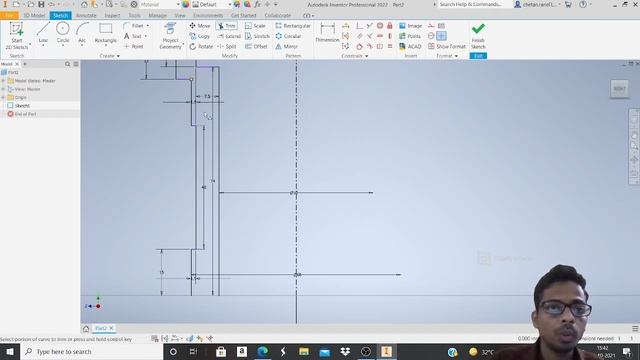Open Dropbox from the taskbar
The image size is (640, 360).
345,351
